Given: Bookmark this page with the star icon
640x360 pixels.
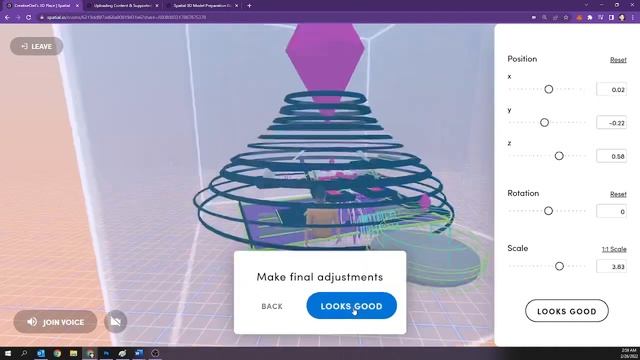Looking at the screenshot, I should (x=566, y=18).
